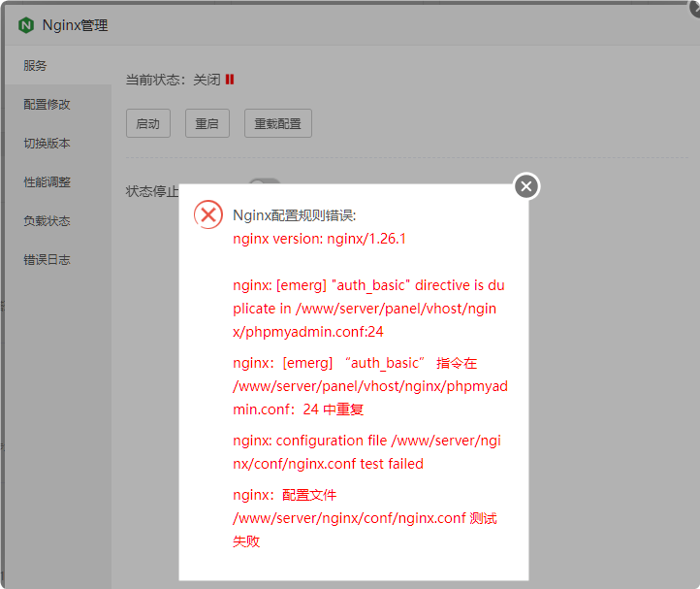Viewport: 700px width, 589px height.
Task: Click the Nginx配置规则错误 heading
Action: point(295,215)
